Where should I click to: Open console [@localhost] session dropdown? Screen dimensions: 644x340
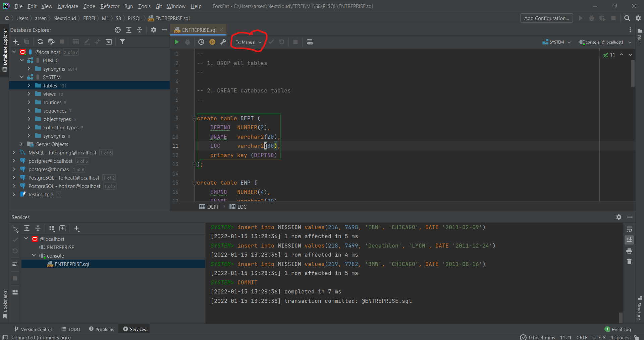coord(605,42)
